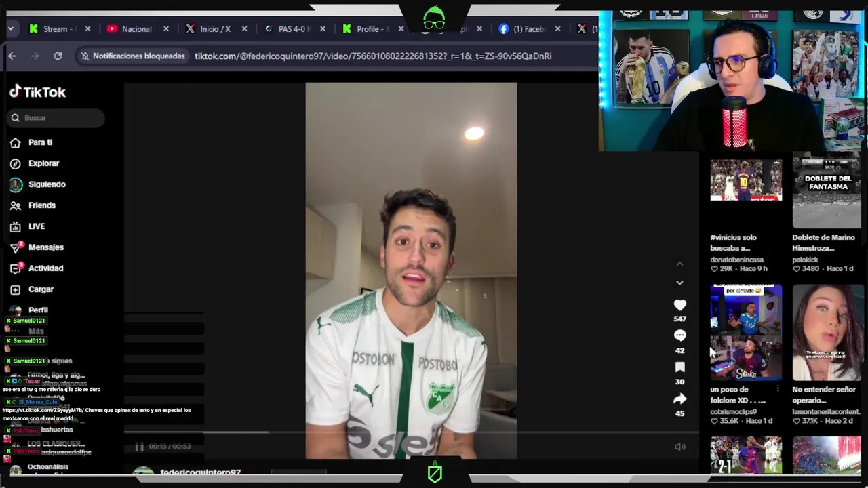This screenshot has width=868, height=488.
Task: Open the donatobenincasa profile link
Action: (736, 260)
